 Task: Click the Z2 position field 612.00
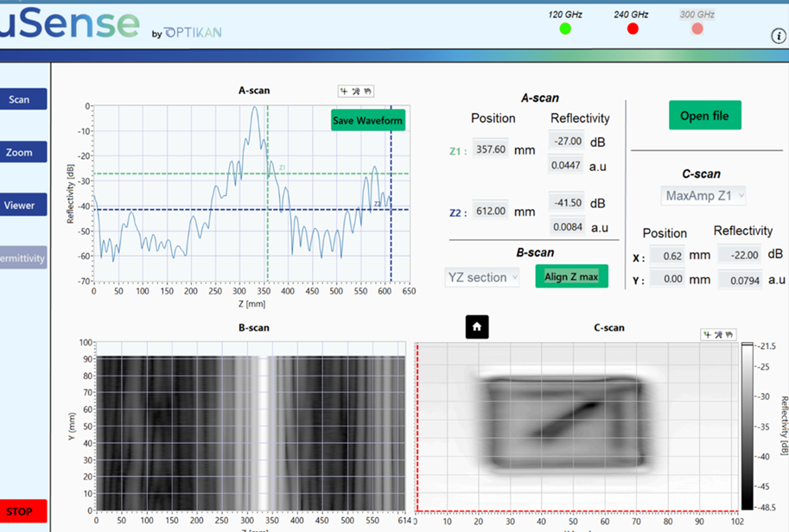490,211
